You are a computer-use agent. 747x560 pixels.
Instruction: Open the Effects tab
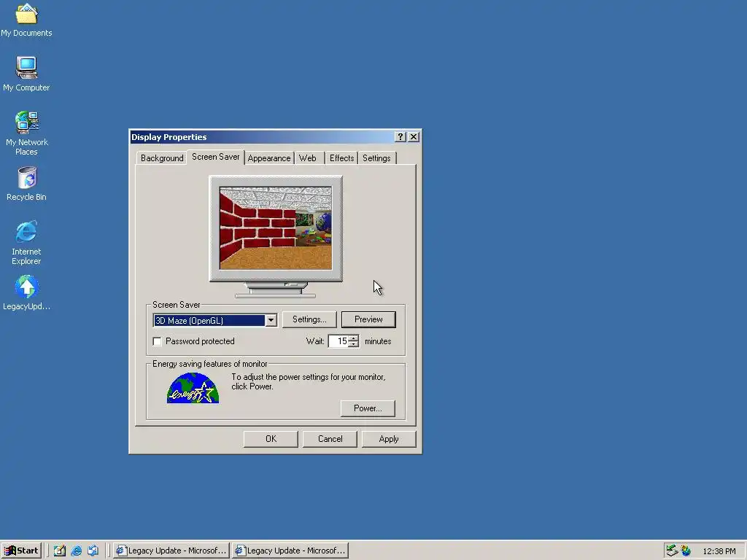click(341, 158)
